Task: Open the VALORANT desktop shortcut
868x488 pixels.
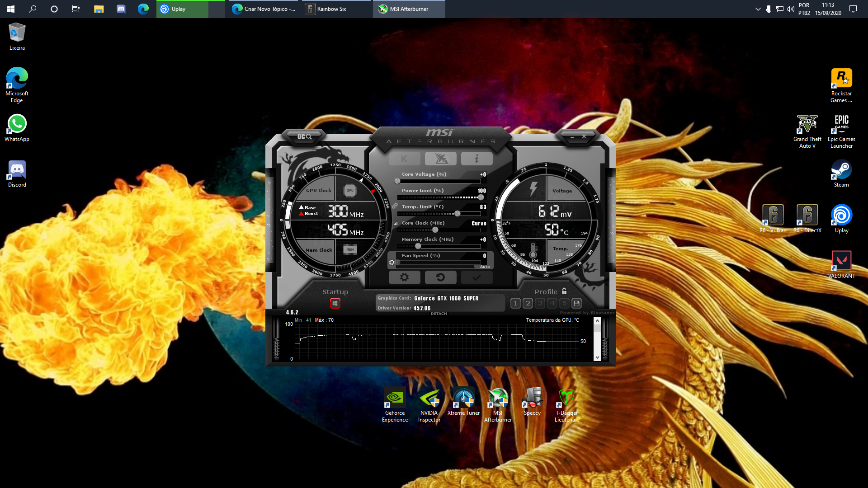Action: 841,265
